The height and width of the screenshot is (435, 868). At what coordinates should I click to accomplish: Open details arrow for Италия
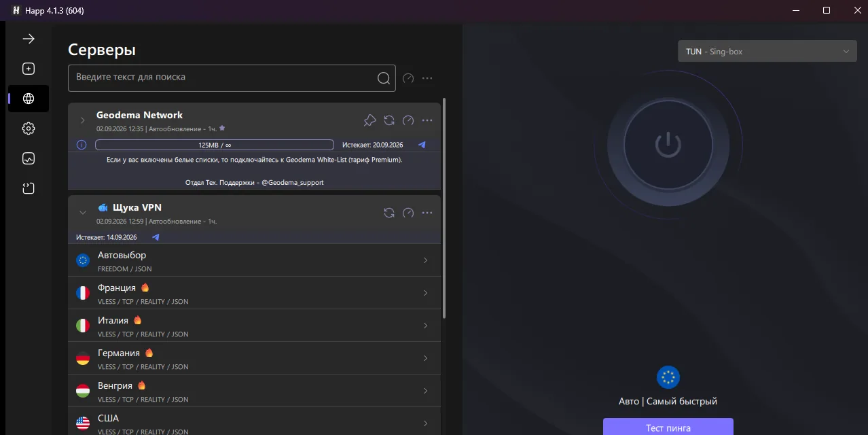426,326
